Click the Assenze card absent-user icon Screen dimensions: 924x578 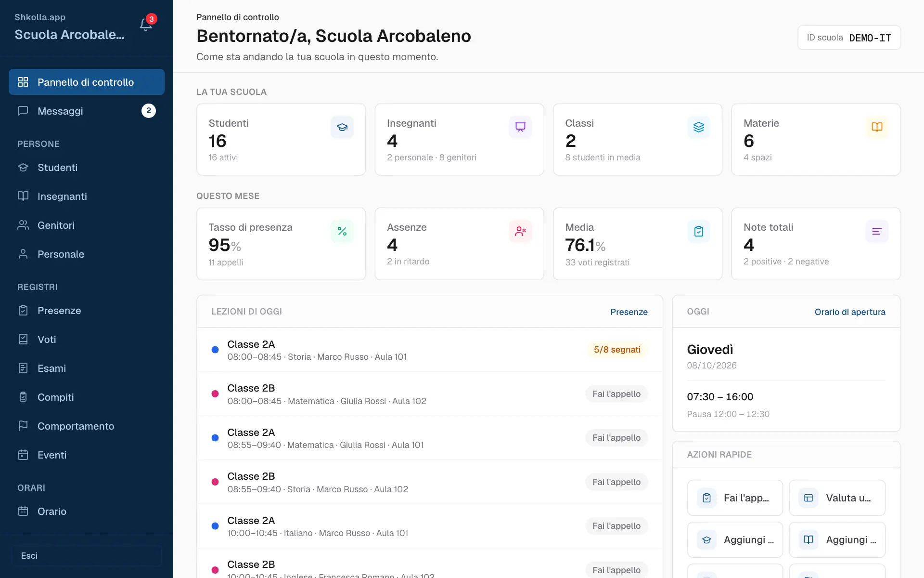click(520, 231)
